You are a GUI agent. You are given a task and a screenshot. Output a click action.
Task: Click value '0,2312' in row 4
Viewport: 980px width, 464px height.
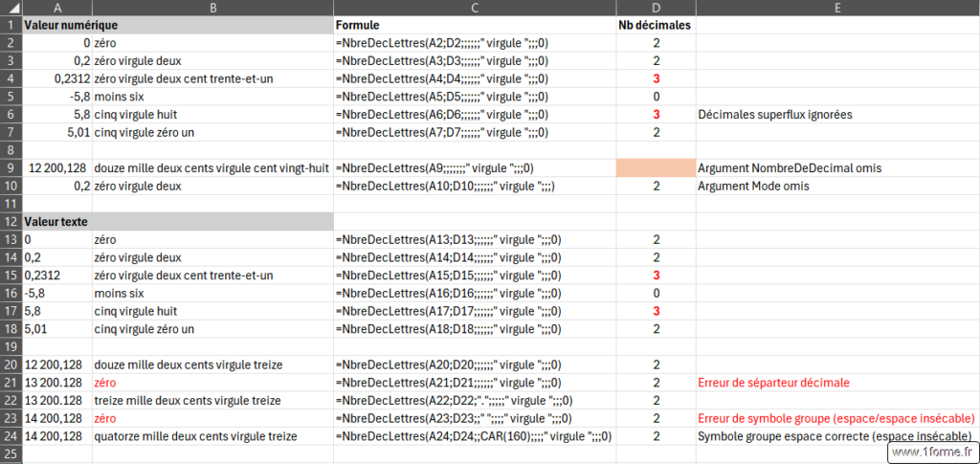coord(57,79)
